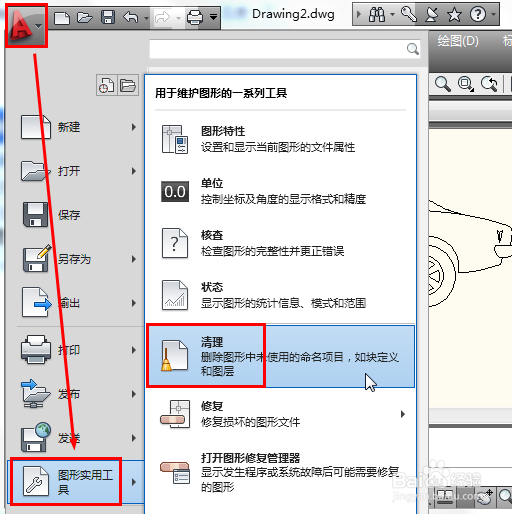Viewport: 512px width, 514px height.
Task: Open the binoculars search options dropdown
Action: (x=392, y=15)
